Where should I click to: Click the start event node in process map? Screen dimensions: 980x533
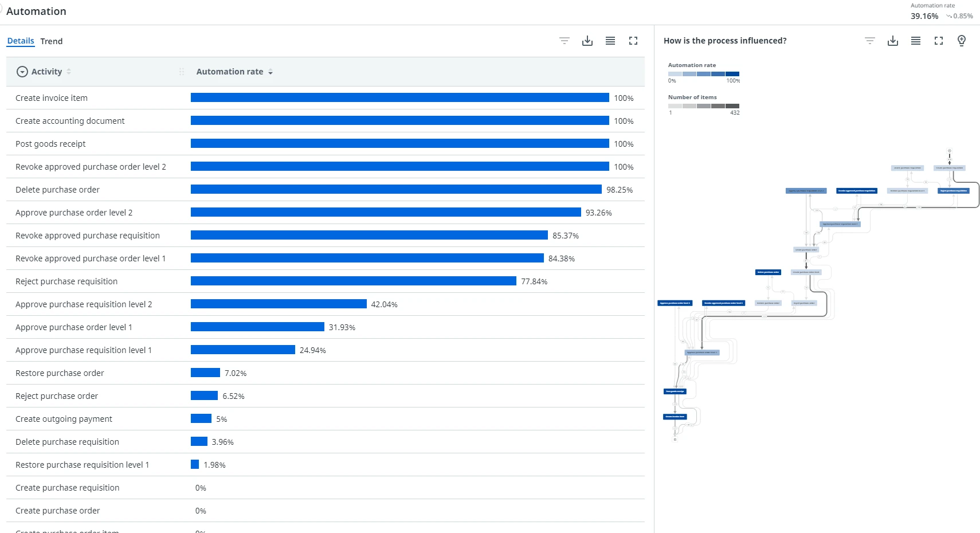tap(950, 151)
